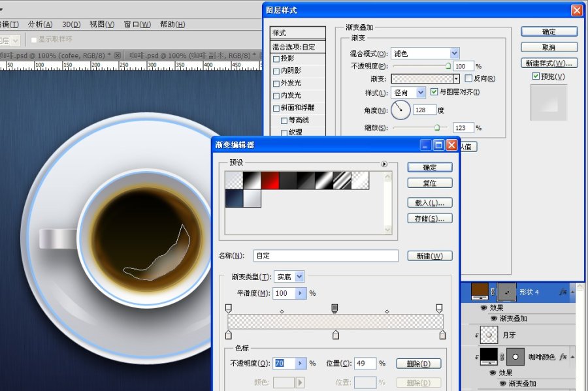
Task: Enable the 外发光 outer glow checkbox
Action: click(x=276, y=84)
